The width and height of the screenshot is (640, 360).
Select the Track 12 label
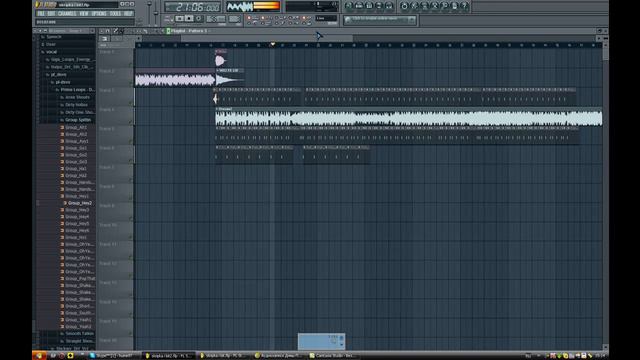pyautogui.click(x=108, y=264)
